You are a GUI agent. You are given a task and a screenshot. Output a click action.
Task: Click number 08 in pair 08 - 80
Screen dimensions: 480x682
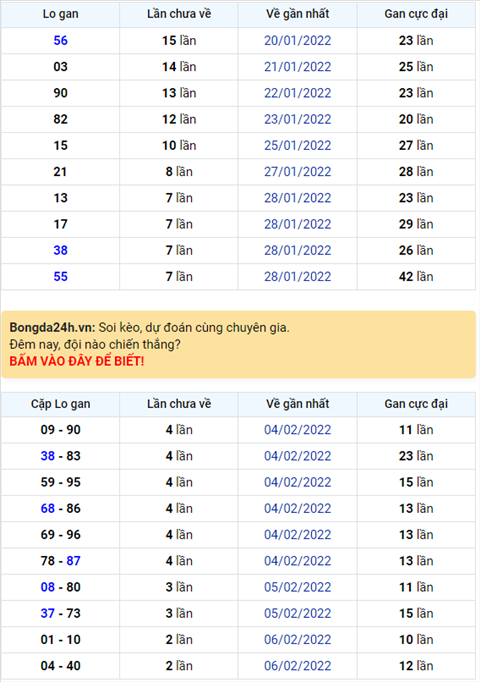pyautogui.click(x=48, y=587)
